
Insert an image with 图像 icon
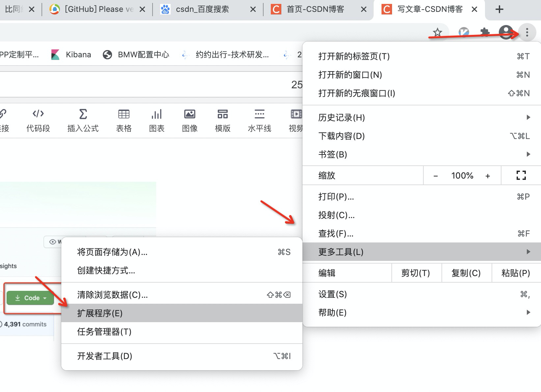[189, 120]
